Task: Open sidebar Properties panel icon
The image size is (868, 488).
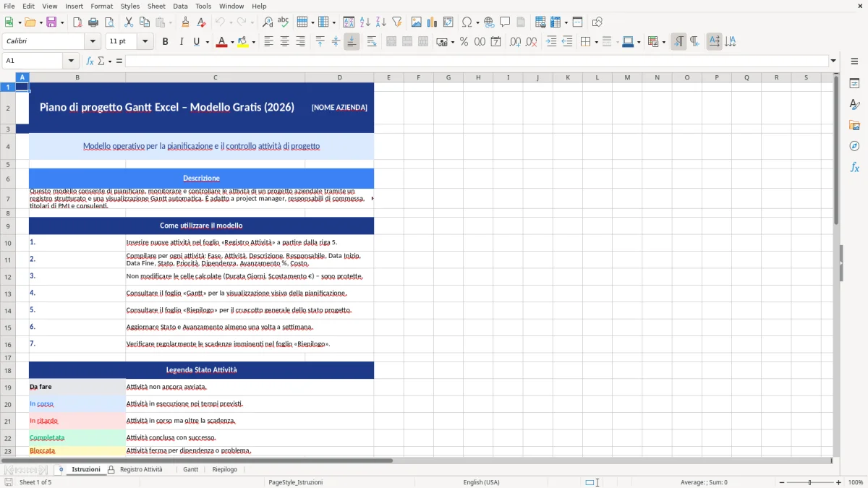Action: tap(854, 84)
